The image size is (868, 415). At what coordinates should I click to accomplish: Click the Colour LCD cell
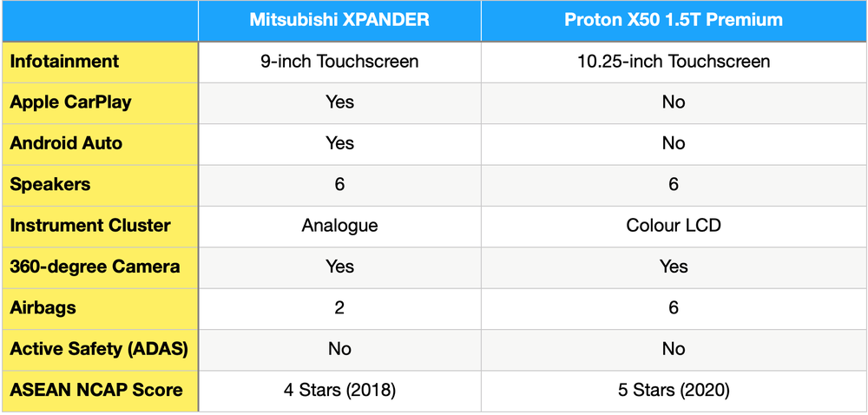tap(673, 226)
